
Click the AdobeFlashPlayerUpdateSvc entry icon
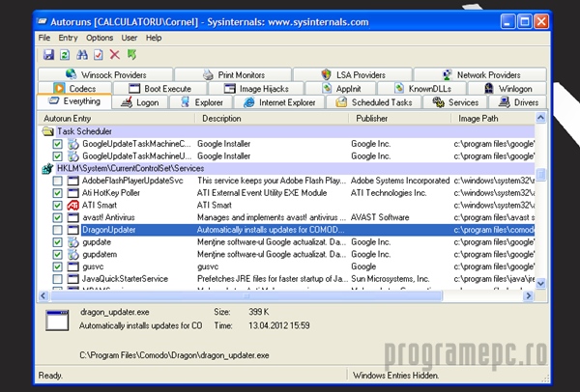click(72, 181)
